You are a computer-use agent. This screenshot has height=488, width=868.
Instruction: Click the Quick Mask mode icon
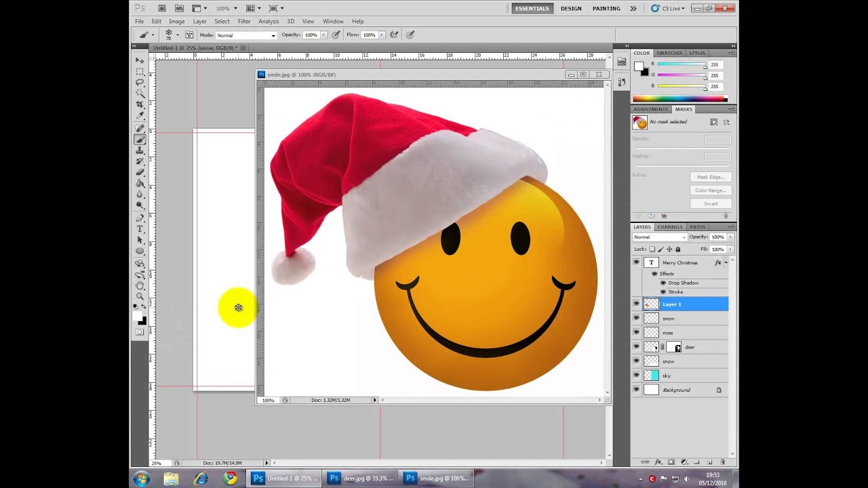[140, 331]
